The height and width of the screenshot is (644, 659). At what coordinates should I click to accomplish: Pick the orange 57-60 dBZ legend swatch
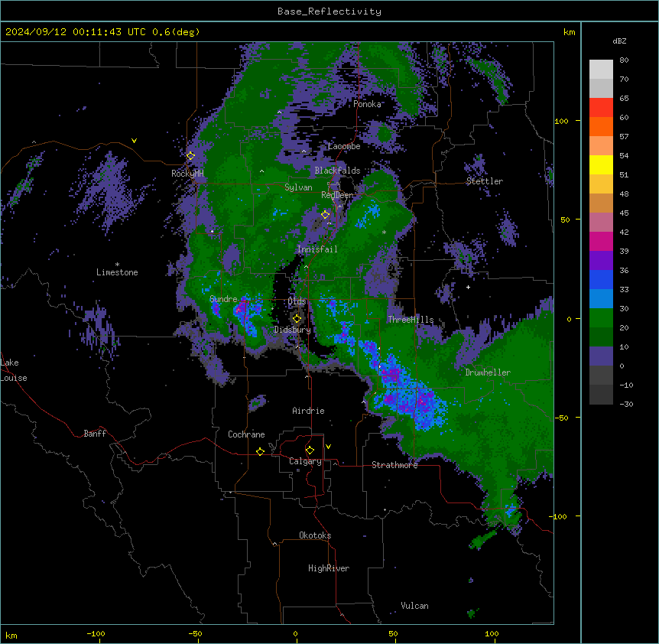[601, 126]
